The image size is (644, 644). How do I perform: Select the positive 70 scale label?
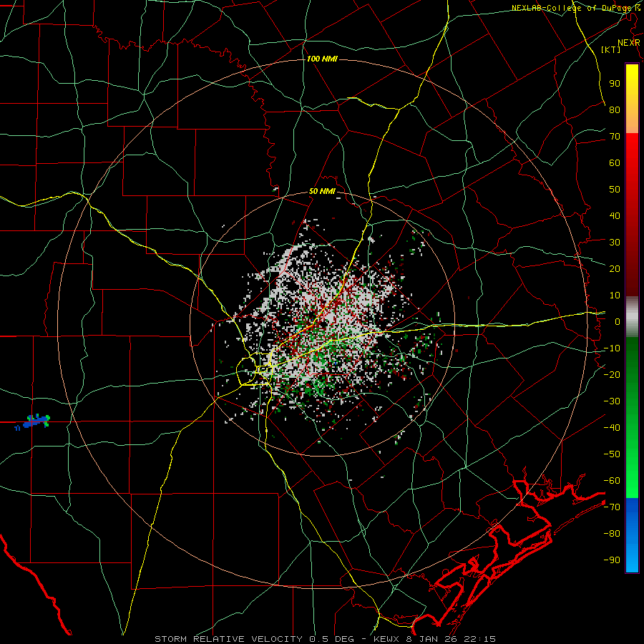click(615, 137)
